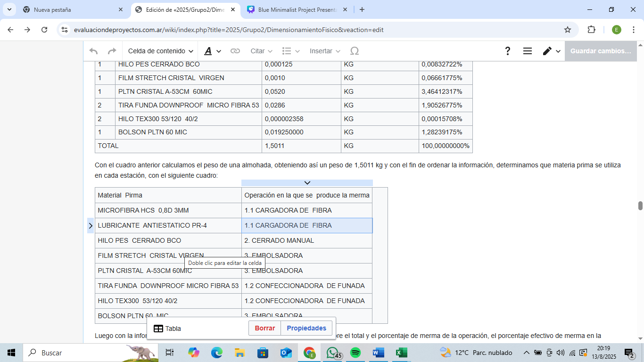Open the editor help question mark
This screenshot has width=644, height=362.
[x=507, y=51]
